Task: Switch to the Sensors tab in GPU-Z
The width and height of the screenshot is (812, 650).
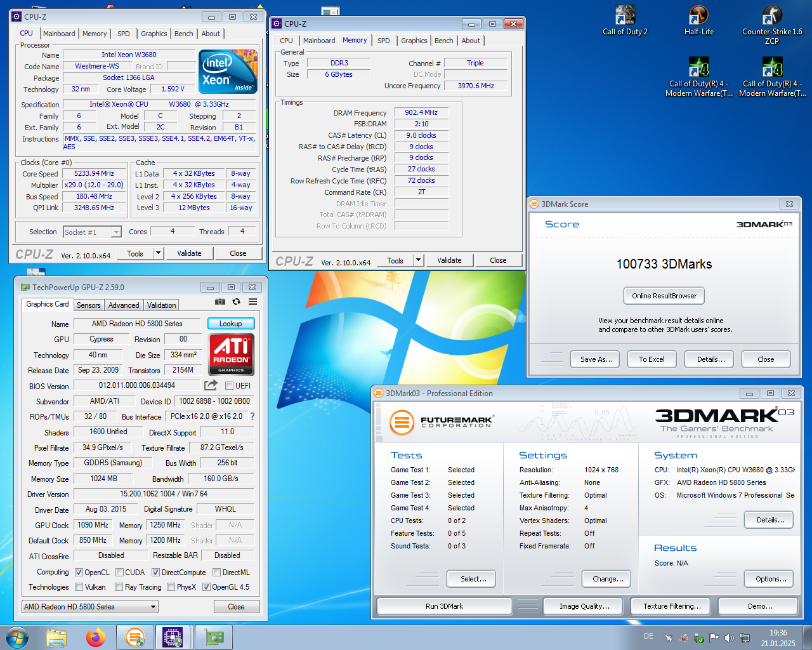Action: (89, 305)
